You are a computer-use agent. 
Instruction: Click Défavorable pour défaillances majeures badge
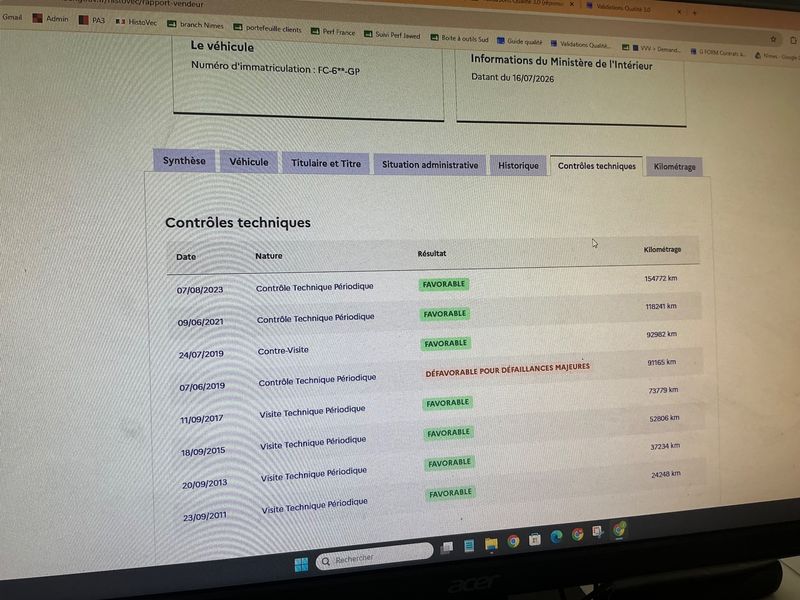(507, 370)
